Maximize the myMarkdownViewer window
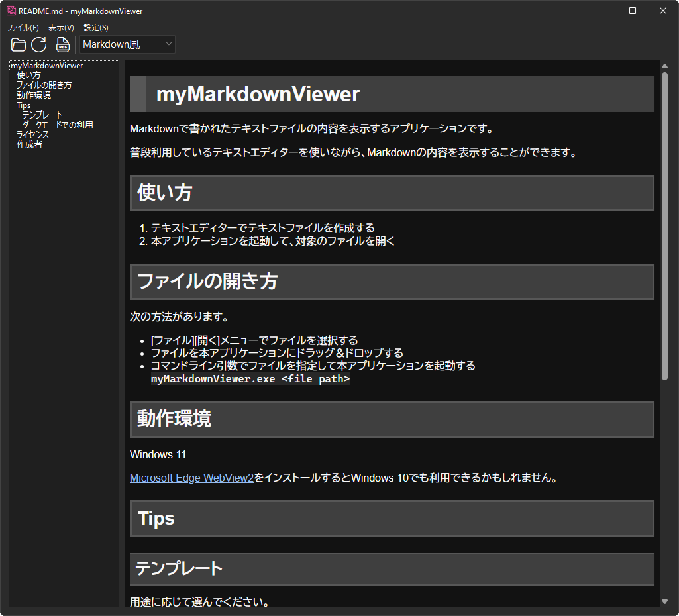The image size is (679, 616). 633,11
